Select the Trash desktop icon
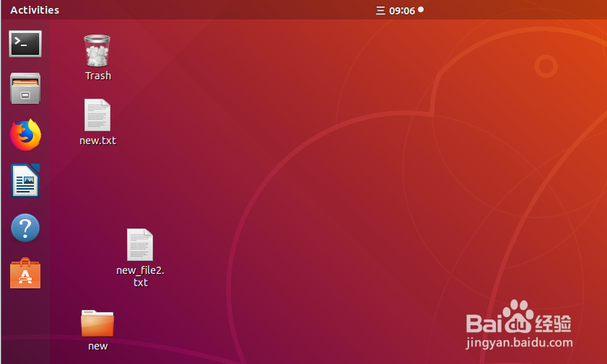This screenshot has width=607, height=364. tap(97, 51)
